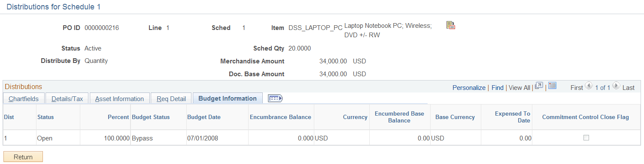Click the PO ID value 0000000216
The width and height of the screenshot is (644, 164).
[102, 28]
